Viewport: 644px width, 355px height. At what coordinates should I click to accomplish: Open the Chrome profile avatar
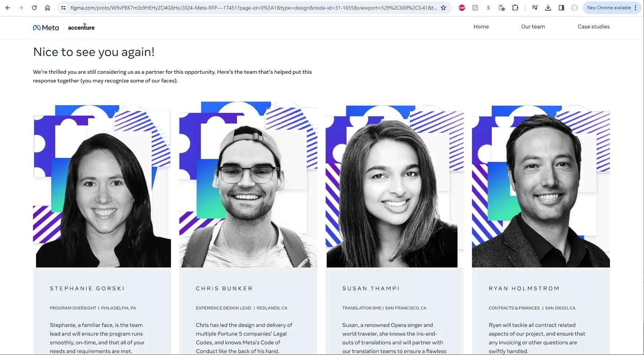click(575, 8)
